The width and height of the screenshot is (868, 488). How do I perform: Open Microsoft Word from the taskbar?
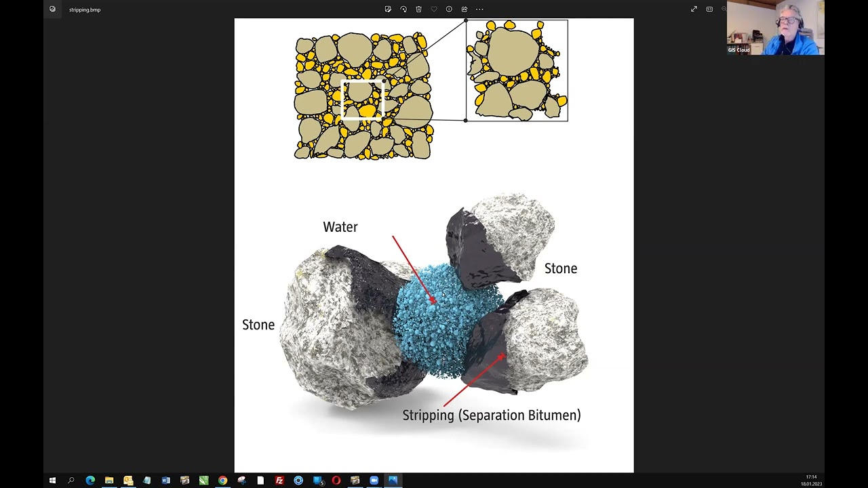pos(165,481)
